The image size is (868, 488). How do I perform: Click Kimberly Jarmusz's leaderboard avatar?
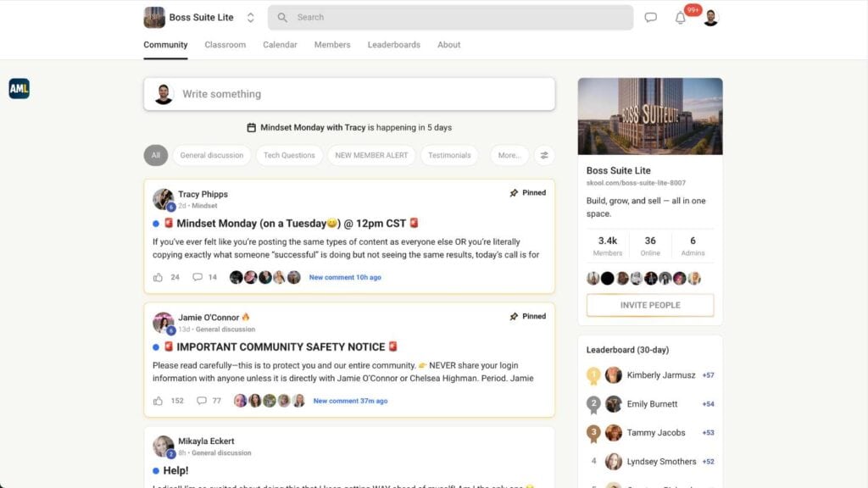613,375
